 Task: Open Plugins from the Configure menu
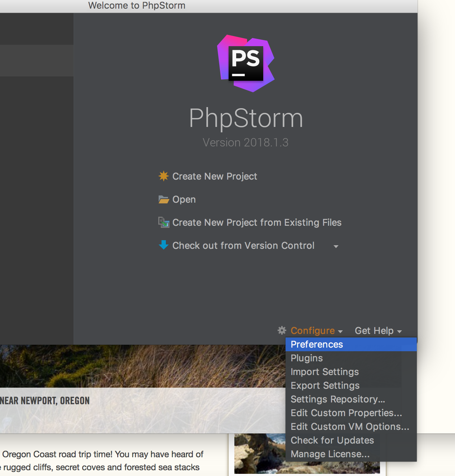tap(351, 358)
